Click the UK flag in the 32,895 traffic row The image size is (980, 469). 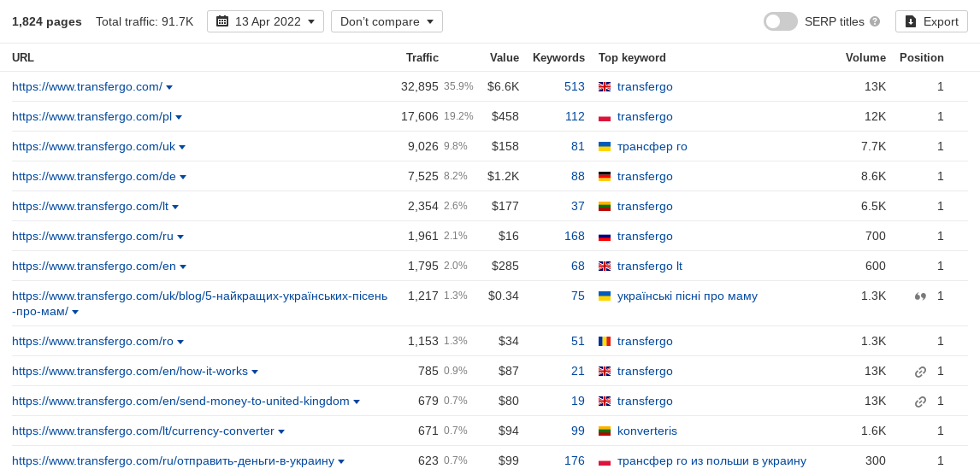(x=605, y=87)
